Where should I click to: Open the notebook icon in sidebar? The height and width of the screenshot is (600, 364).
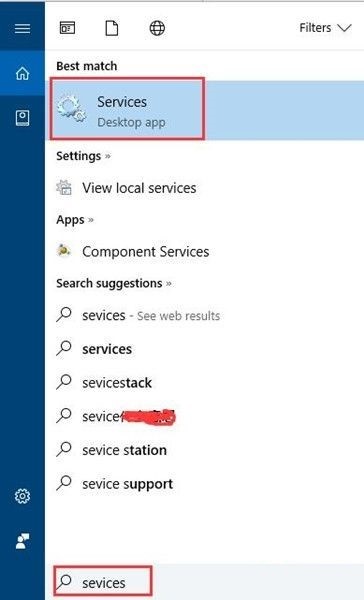[22, 118]
